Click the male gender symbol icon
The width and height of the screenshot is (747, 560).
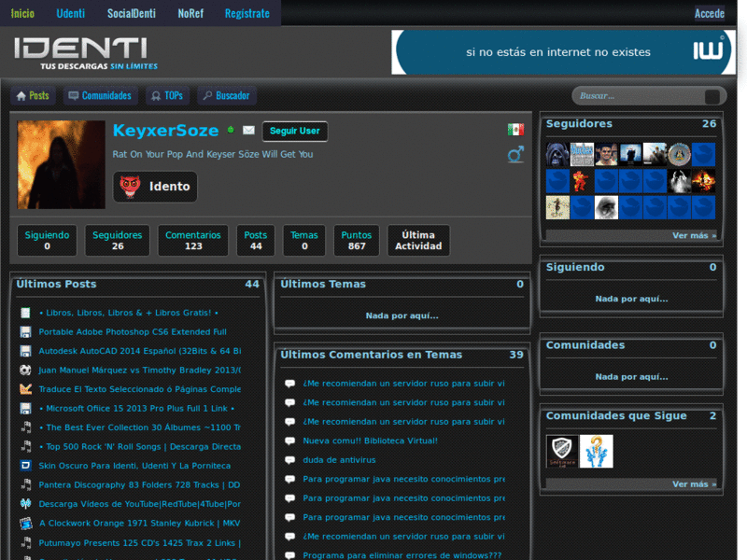[x=515, y=154]
